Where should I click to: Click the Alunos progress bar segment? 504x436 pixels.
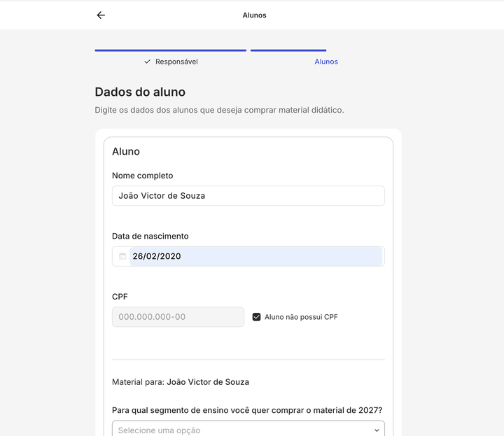[x=288, y=50]
